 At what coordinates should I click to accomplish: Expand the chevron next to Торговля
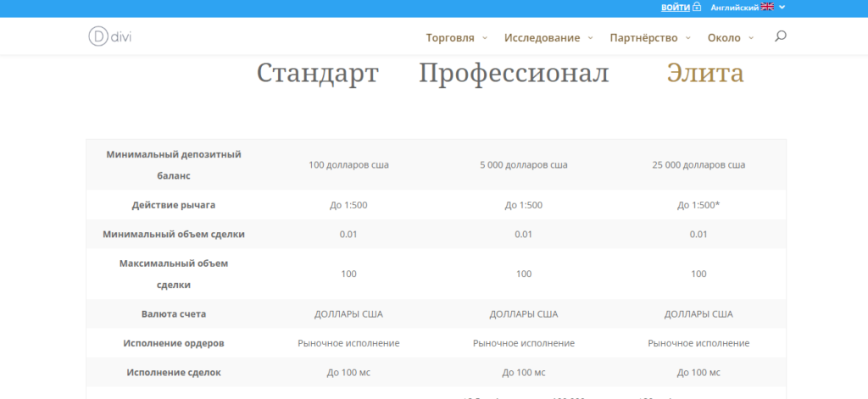pyautogui.click(x=485, y=37)
